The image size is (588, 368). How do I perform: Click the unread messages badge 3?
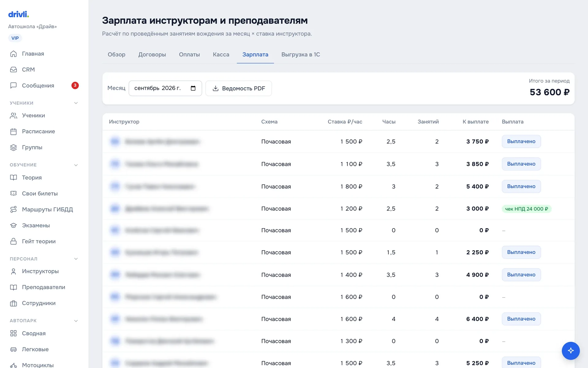click(x=75, y=85)
